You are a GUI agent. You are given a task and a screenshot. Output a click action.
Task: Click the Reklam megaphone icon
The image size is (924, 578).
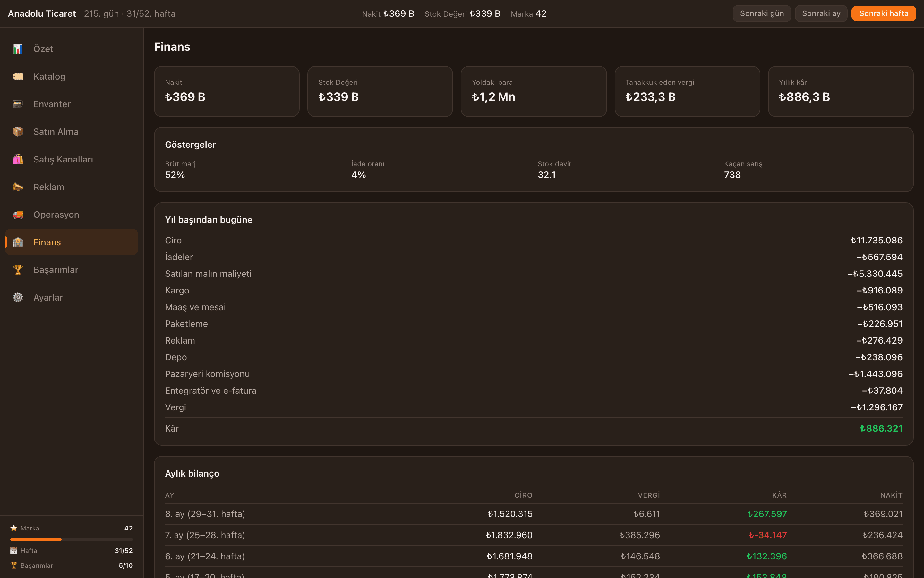[x=18, y=187]
